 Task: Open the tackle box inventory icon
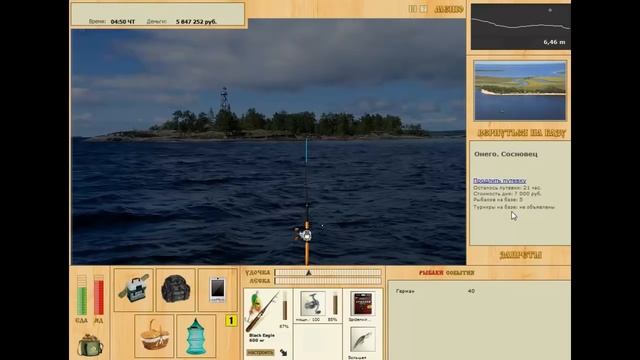pos(133,290)
